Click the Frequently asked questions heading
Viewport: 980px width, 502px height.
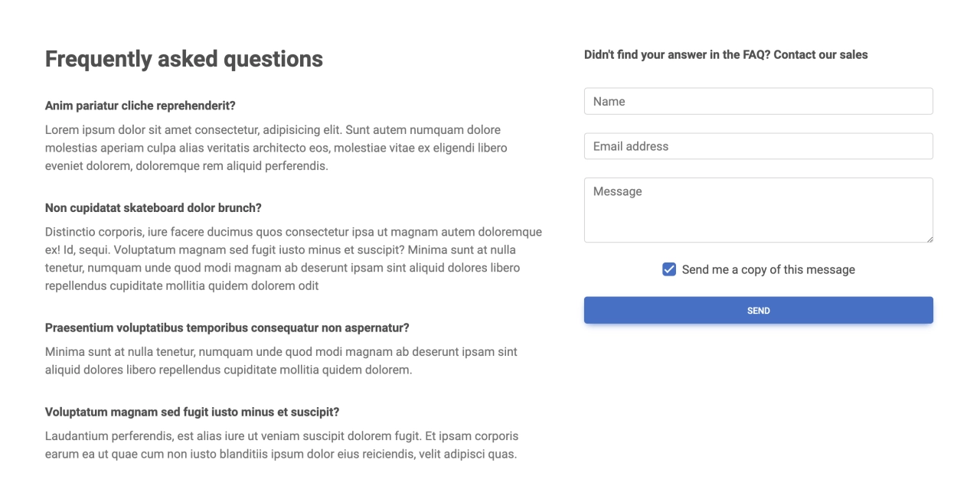(x=184, y=59)
